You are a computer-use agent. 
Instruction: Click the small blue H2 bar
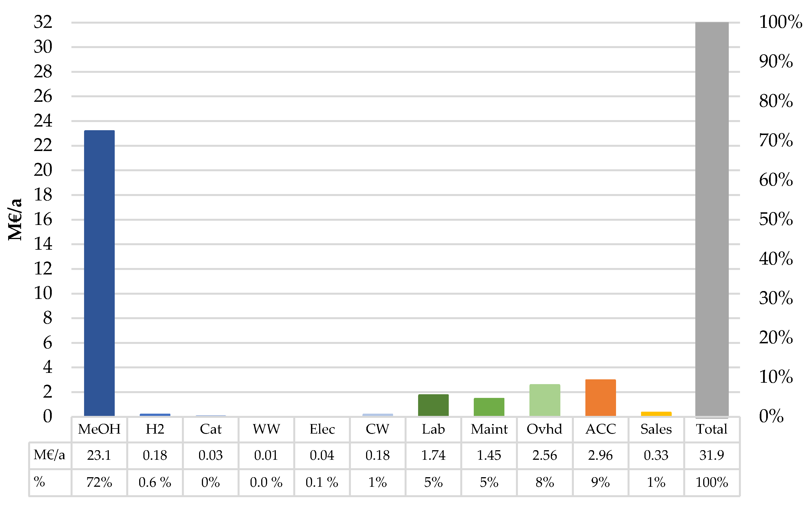155,415
